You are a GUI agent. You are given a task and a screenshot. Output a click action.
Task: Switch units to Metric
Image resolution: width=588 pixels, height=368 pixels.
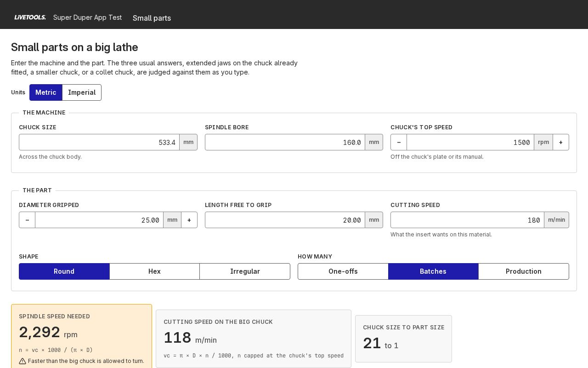tap(46, 92)
